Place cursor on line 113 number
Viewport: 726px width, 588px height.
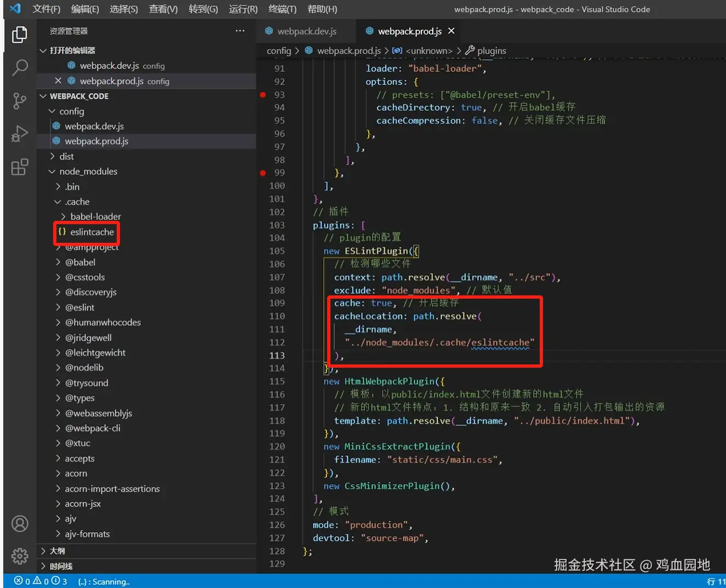pos(277,356)
